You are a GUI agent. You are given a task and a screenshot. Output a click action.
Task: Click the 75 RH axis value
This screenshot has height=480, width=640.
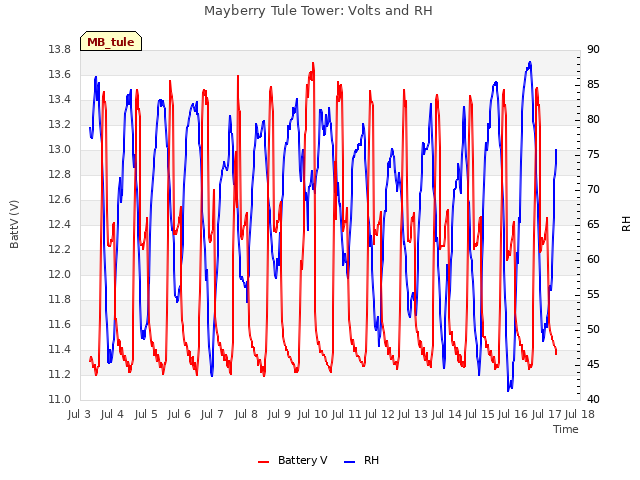[x=593, y=155]
